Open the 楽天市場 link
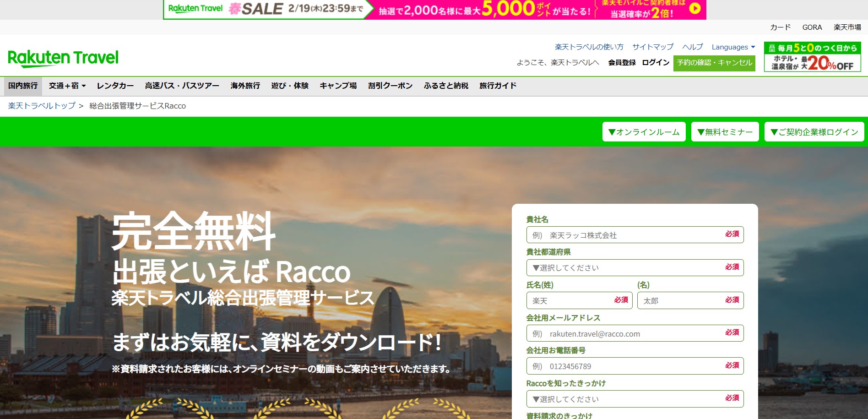 (x=847, y=27)
